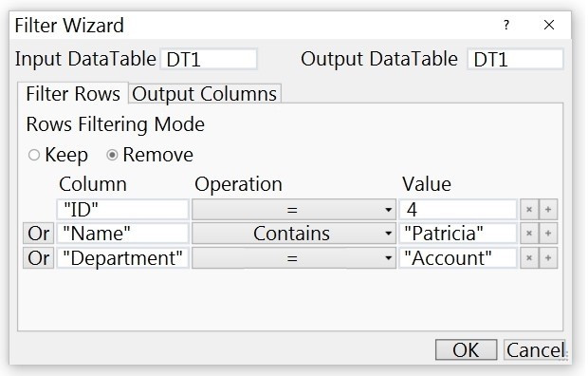Edit the "Department" column field

122,258
